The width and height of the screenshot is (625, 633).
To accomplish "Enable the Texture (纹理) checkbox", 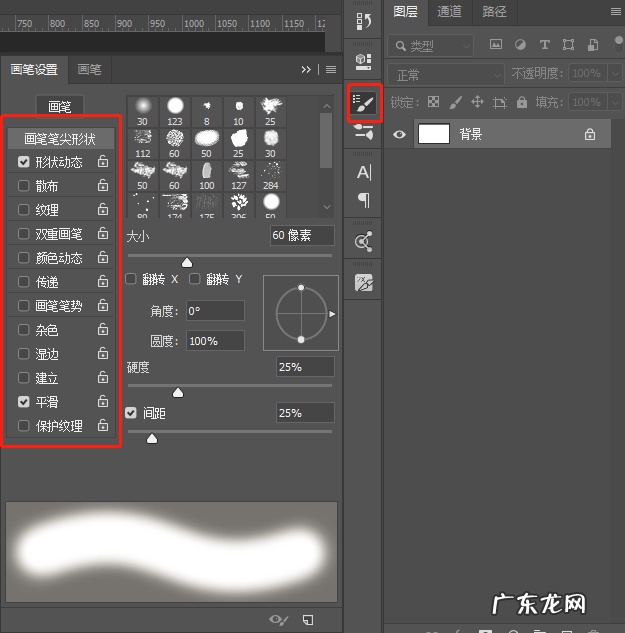I will click(x=24, y=210).
